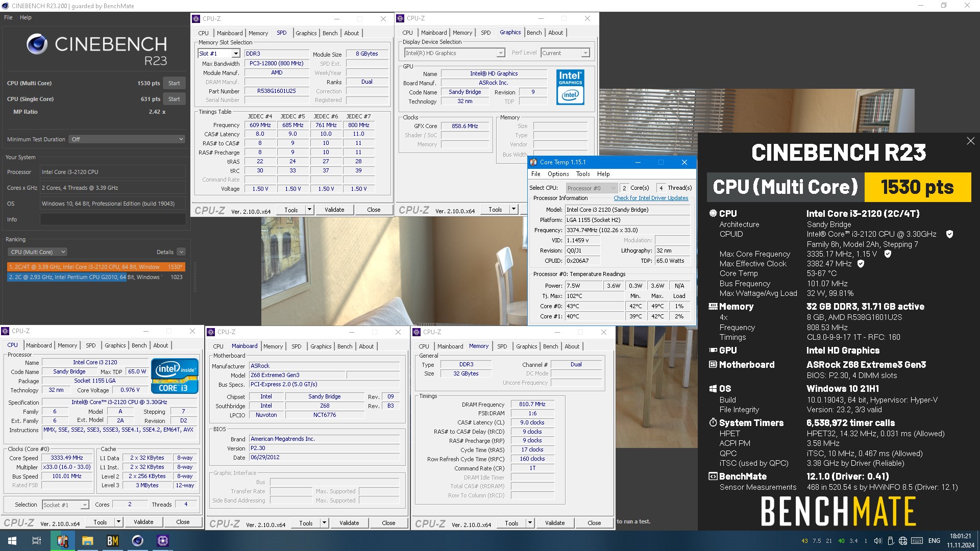Click the Threads value field in Core Temp
This screenshot has height=551, width=980.
[x=661, y=188]
